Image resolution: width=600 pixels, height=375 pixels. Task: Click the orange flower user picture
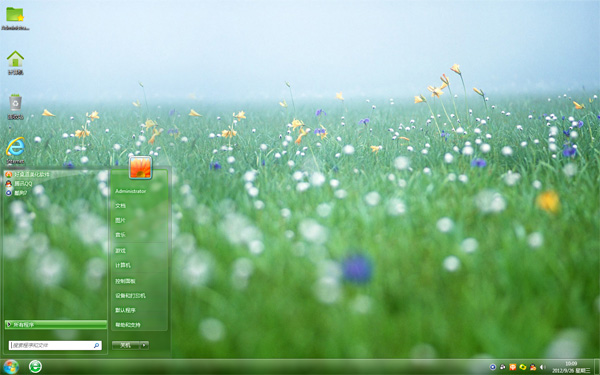click(140, 168)
